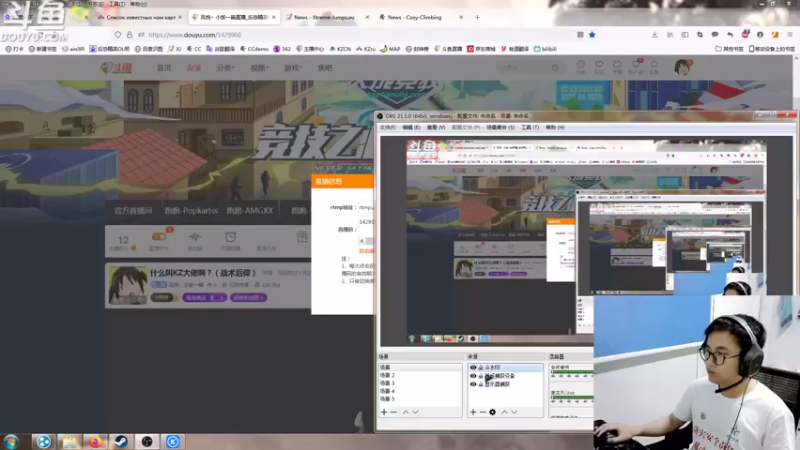Click the Douyu fish logo in site header
Screen dimensions: 800x450
pos(116,67)
